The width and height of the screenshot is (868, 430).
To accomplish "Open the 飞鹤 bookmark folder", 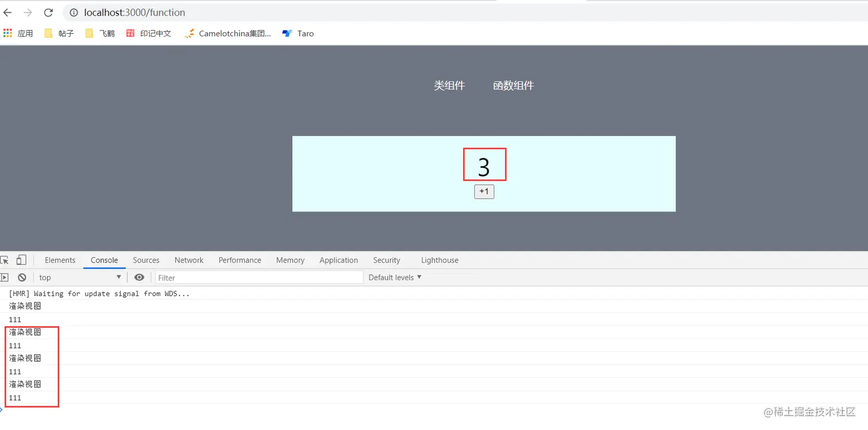I will tap(100, 33).
